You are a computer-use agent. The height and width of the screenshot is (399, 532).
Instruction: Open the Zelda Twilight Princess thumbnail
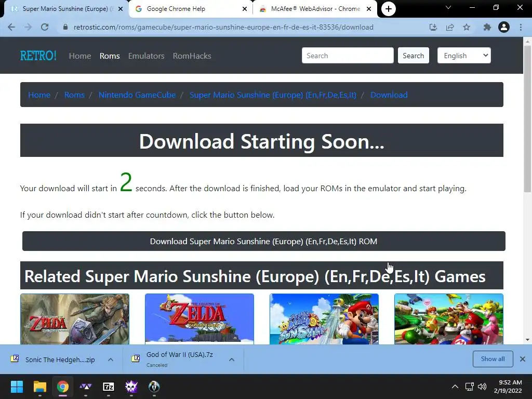[75, 320]
